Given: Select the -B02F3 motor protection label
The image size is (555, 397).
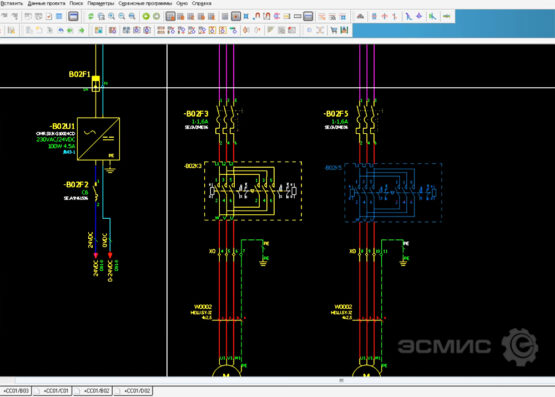Looking at the screenshot, I should [196, 114].
